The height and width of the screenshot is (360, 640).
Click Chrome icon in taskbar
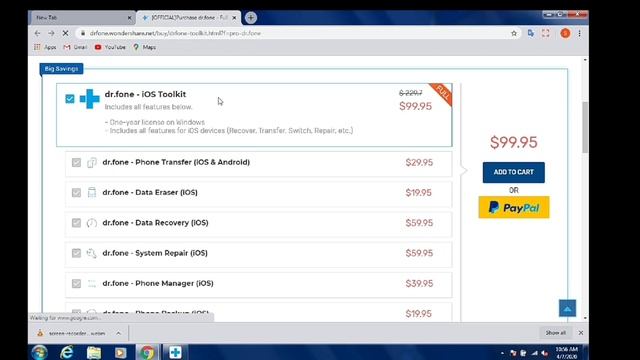(147, 352)
